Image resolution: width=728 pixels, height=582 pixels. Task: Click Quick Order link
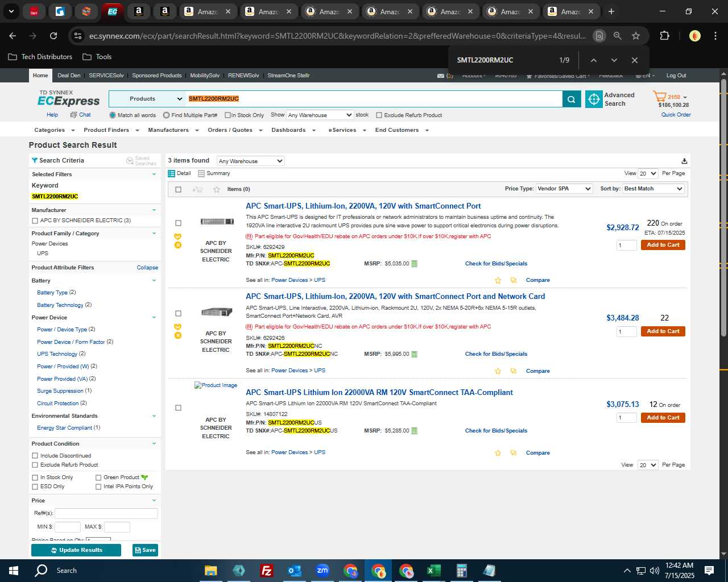676,115
